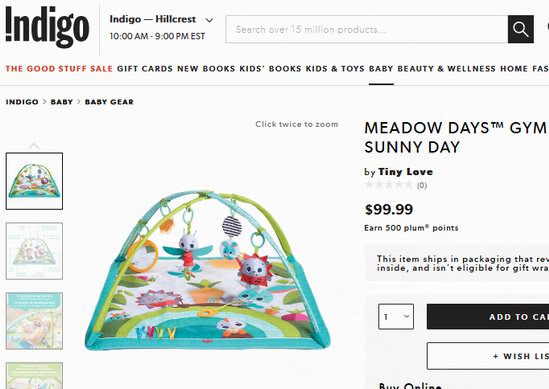
Task: Click the search products input field
Action: point(367,29)
